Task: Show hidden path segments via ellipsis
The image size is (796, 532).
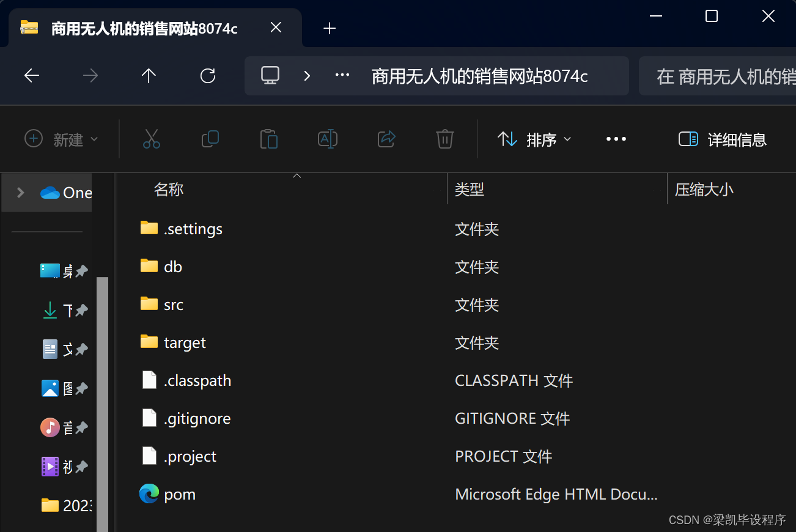Action: [x=342, y=75]
